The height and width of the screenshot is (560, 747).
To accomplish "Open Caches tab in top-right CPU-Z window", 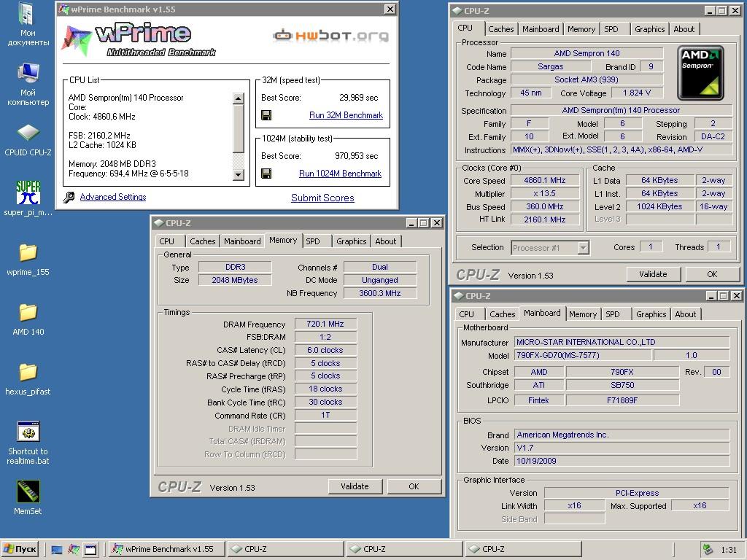I will [x=500, y=29].
